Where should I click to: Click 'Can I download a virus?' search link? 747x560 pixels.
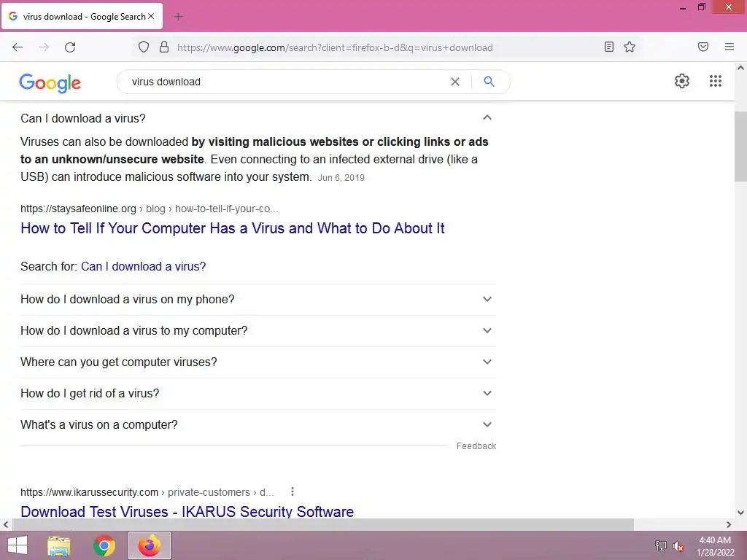coord(144,267)
